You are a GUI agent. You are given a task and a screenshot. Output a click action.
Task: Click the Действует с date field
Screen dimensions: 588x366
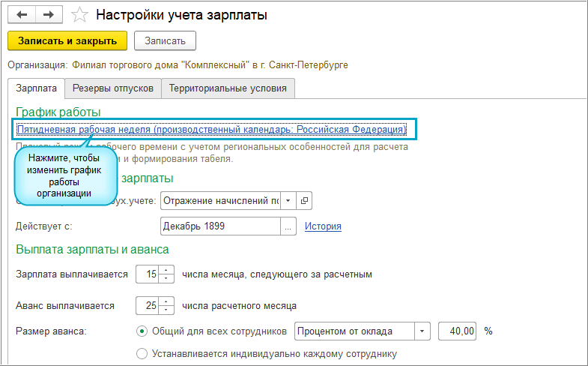pos(219,226)
